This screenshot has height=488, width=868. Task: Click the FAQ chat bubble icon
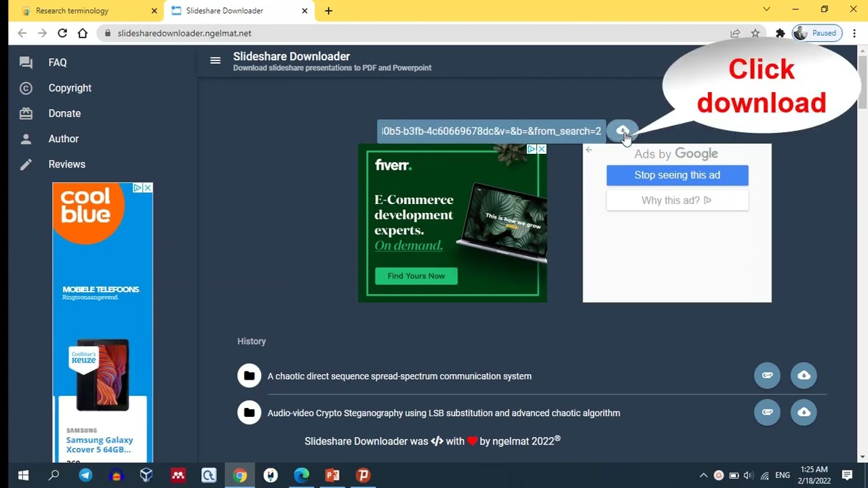click(x=26, y=62)
